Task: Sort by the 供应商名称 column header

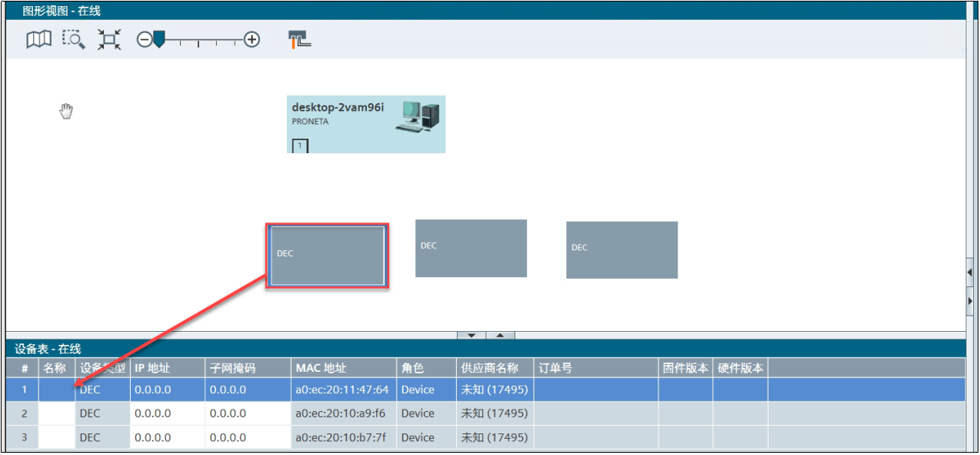Action: click(489, 368)
